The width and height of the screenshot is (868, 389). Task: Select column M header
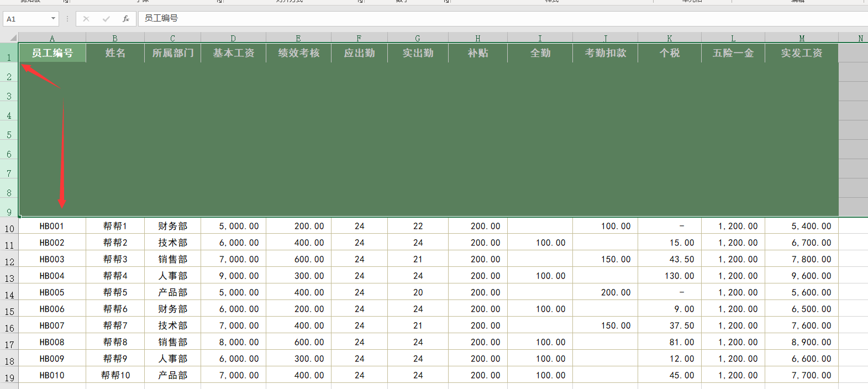[x=802, y=38]
